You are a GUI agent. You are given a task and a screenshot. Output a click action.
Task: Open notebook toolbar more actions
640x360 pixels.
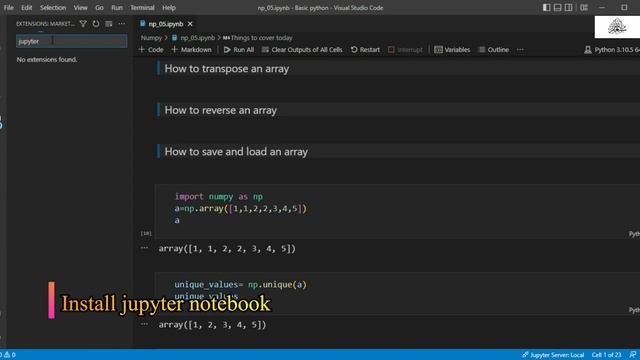click(520, 50)
